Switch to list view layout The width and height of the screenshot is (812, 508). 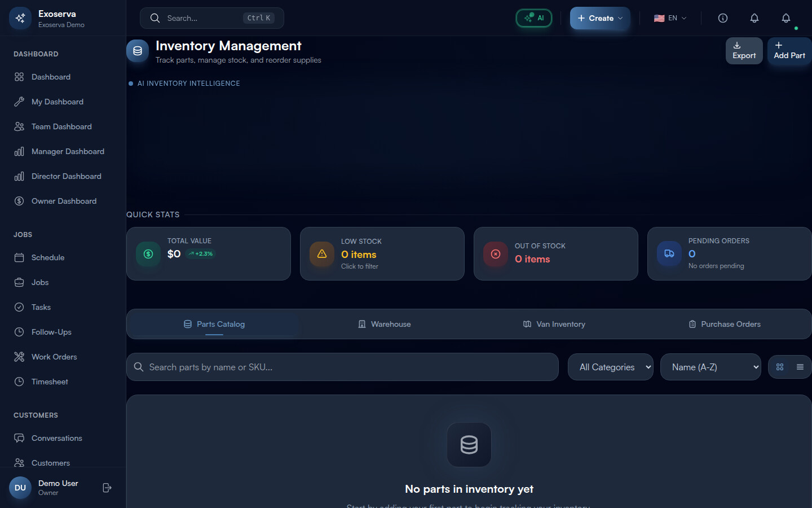800,367
